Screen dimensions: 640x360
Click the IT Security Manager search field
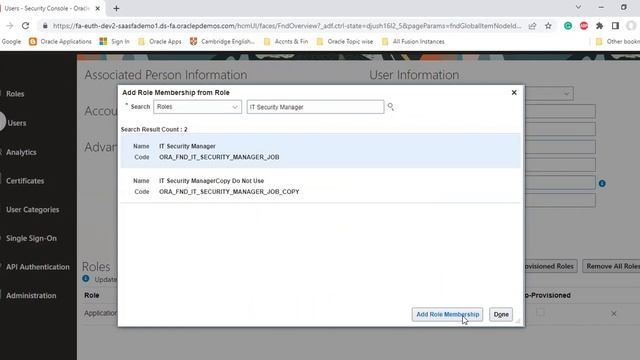[x=315, y=107]
